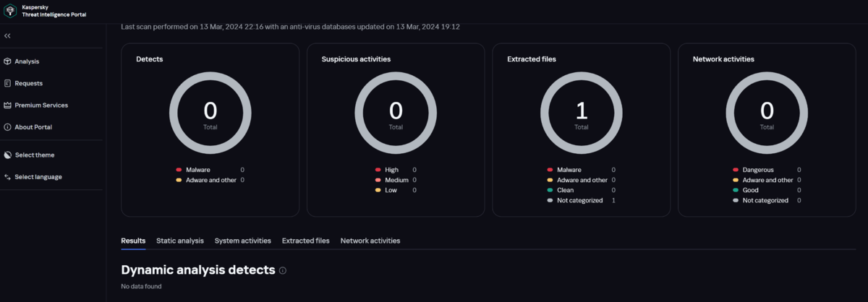Click red High severity dot
Image resolution: width=868 pixels, height=302 pixels.
pyautogui.click(x=378, y=170)
